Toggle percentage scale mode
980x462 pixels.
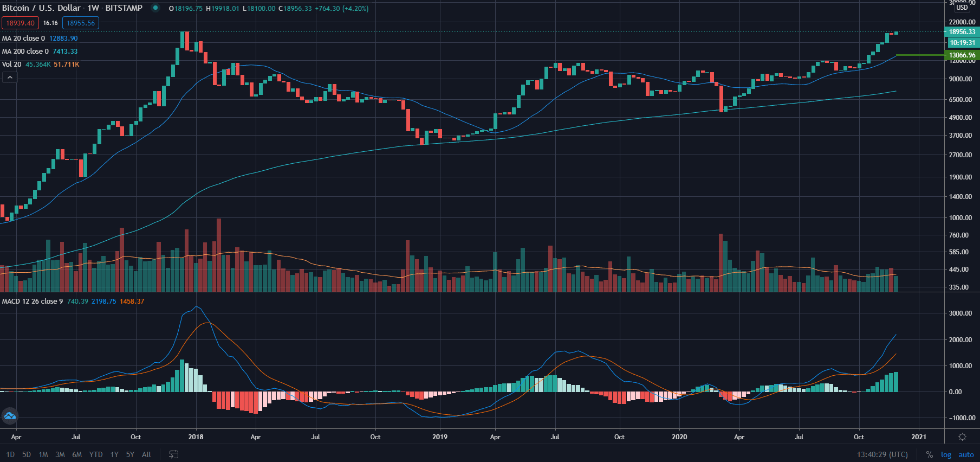pyautogui.click(x=930, y=454)
